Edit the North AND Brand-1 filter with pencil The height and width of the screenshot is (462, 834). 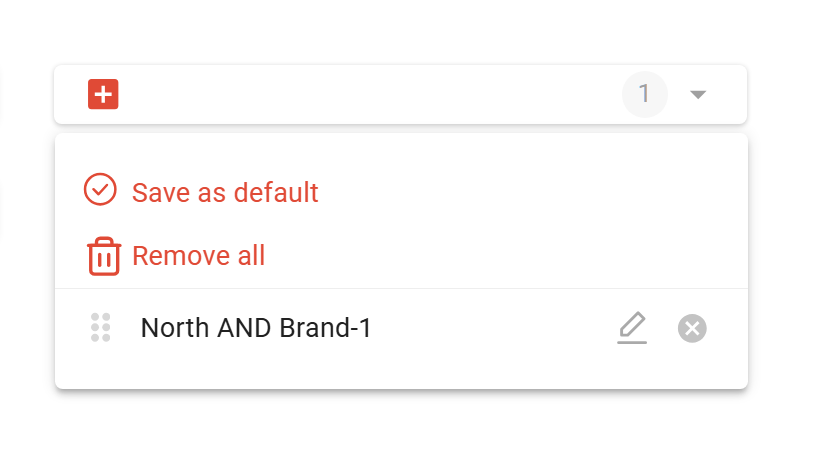(x=632, y=327)
